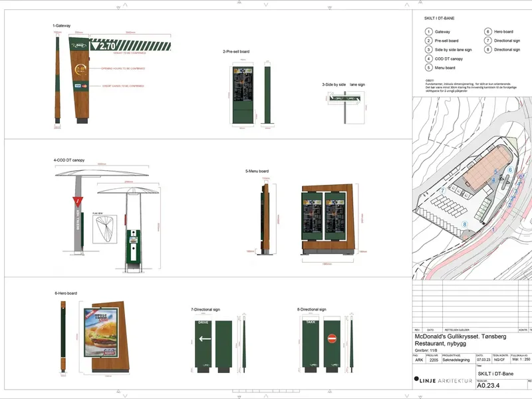
Task: Click the 2.70 height clearance bar
Action: pyautogui.click(x=130, y=45)
